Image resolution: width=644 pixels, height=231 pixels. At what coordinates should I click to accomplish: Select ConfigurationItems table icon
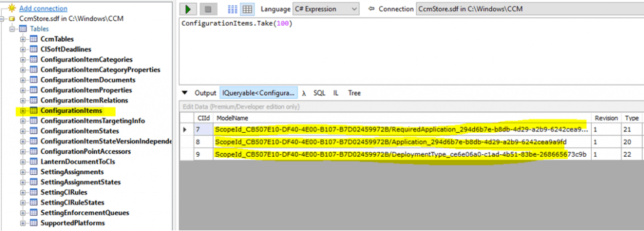click(x=34, y=111)
